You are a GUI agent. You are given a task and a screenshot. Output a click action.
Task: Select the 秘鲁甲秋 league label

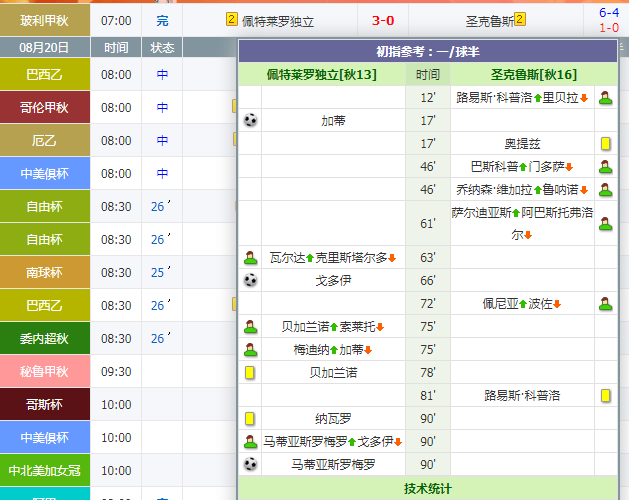[44, 371]
